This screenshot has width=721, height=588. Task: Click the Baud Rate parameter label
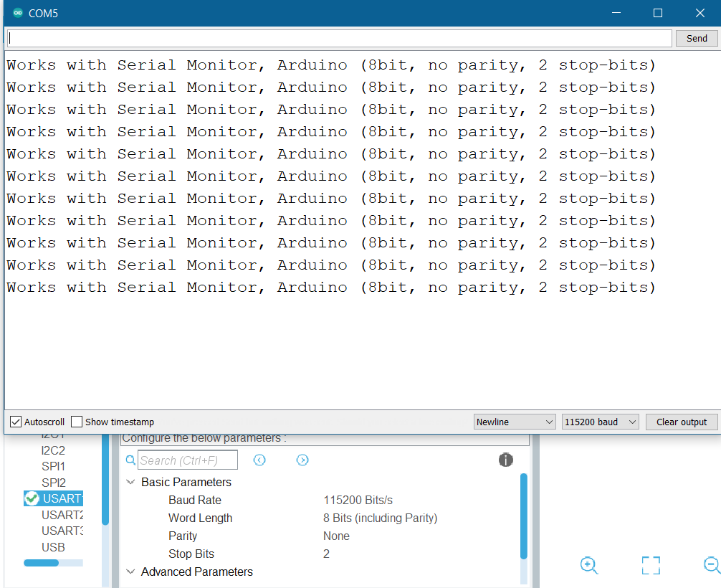(x=194, y=500)
